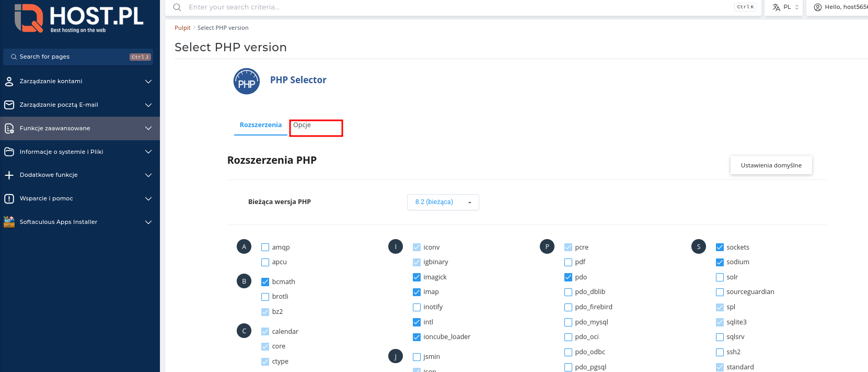Click the letter I section badge

[396, 246]
